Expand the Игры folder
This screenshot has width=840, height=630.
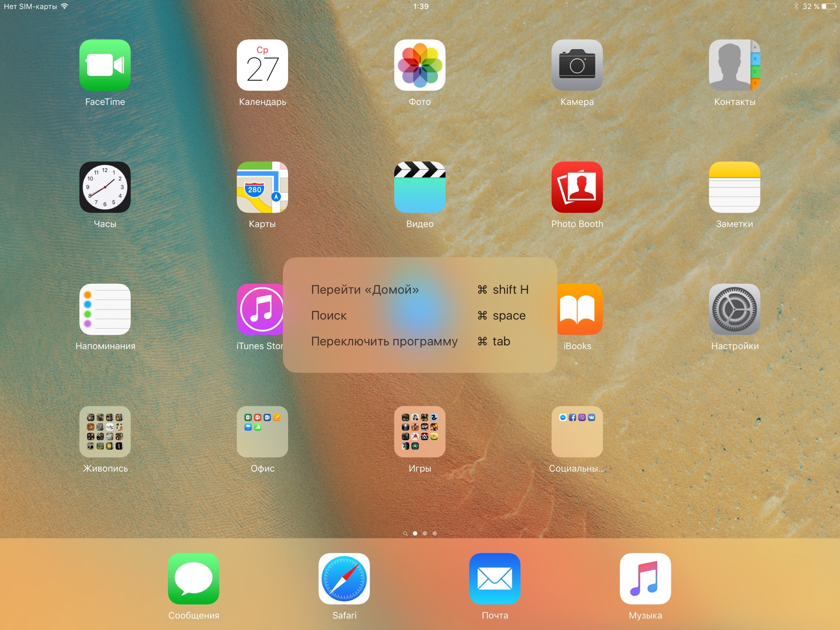[x=420, y=431]
